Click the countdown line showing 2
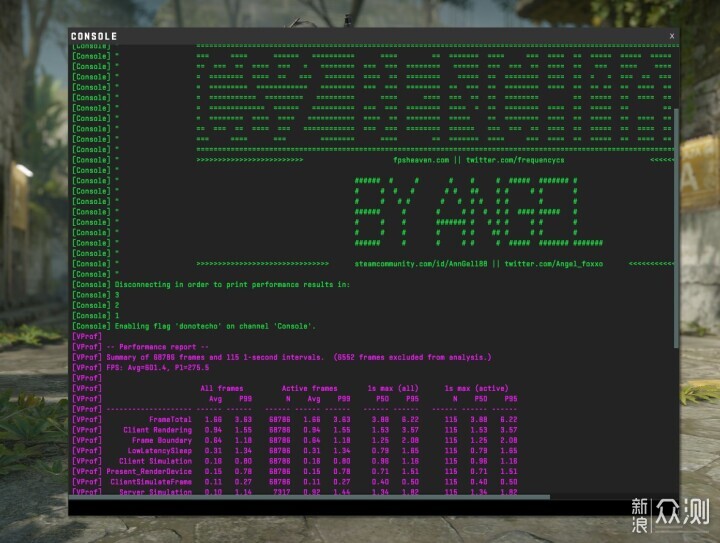The width and height of the screenshot is (720, 543). tap(117, 305)
